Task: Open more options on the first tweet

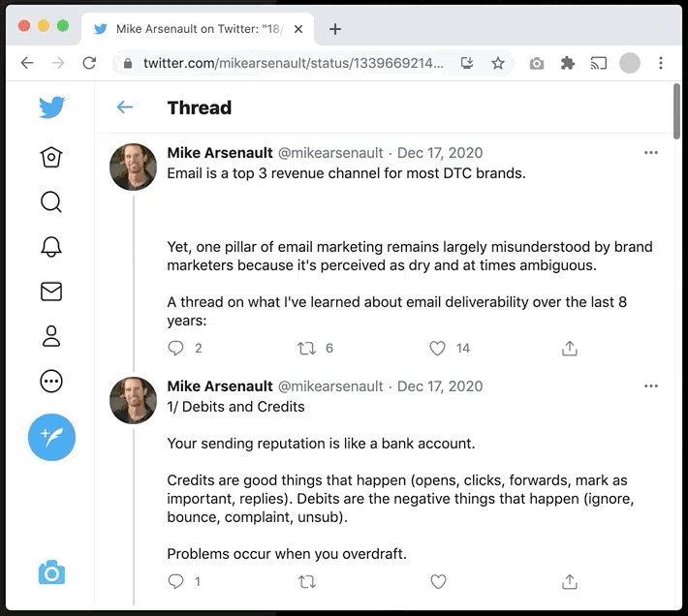Action: [651, 153]
